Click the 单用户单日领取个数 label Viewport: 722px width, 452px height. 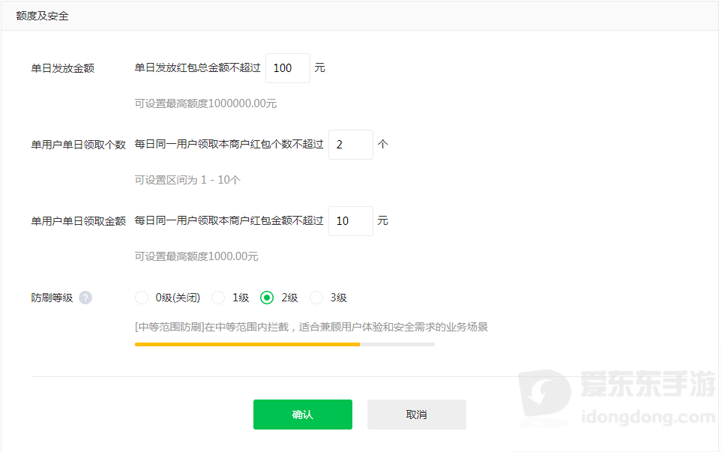coord(78,145)
